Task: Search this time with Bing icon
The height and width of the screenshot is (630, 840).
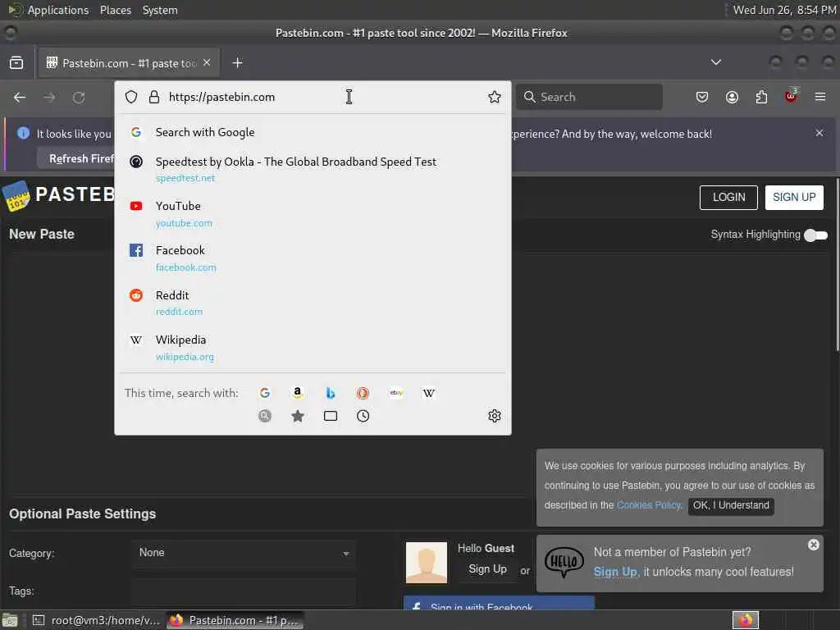Action: coord(331,393)
